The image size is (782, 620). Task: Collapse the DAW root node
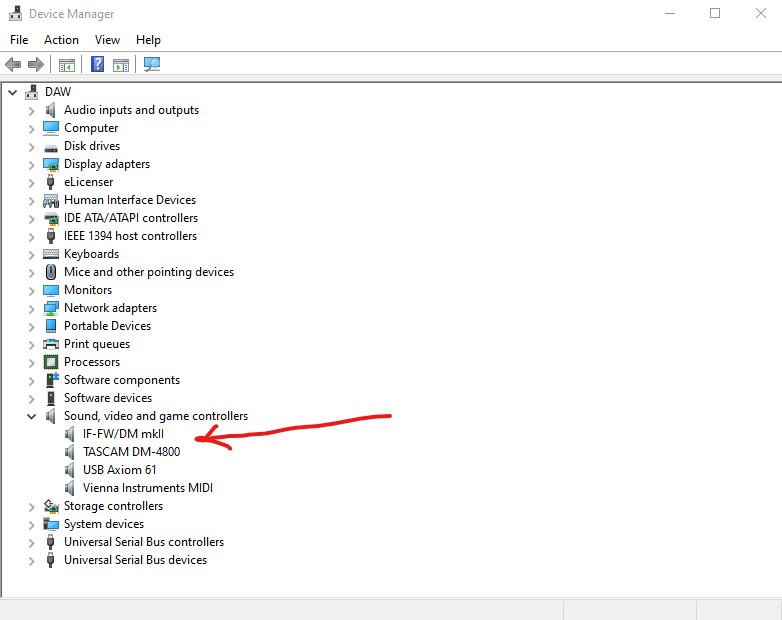[12, 92]
